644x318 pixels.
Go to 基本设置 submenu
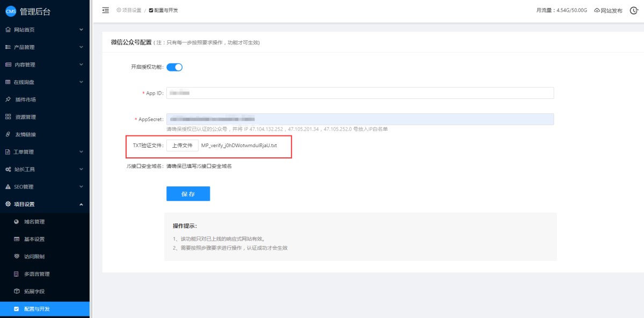(45, 239)
